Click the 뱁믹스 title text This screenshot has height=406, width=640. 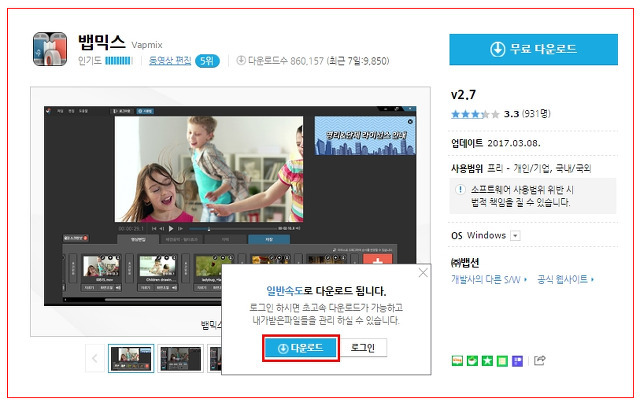tap(102, 42)
